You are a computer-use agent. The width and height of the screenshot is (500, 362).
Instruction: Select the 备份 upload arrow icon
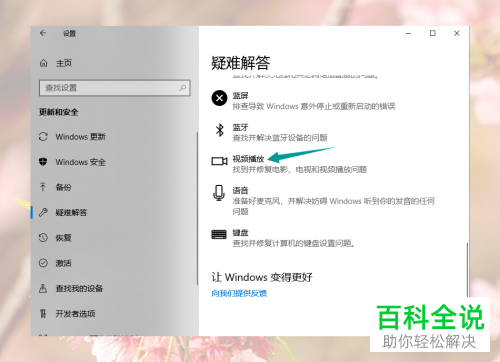(43, 187)
